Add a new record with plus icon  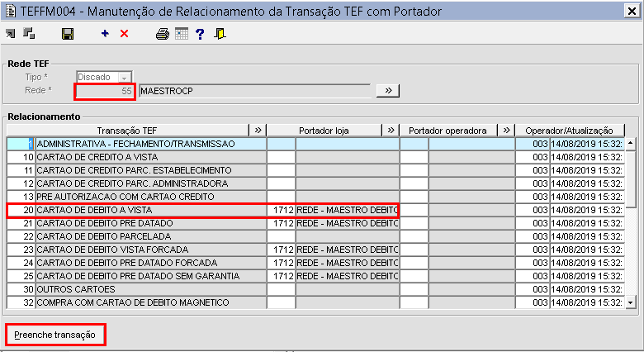[x=105, y=33]
